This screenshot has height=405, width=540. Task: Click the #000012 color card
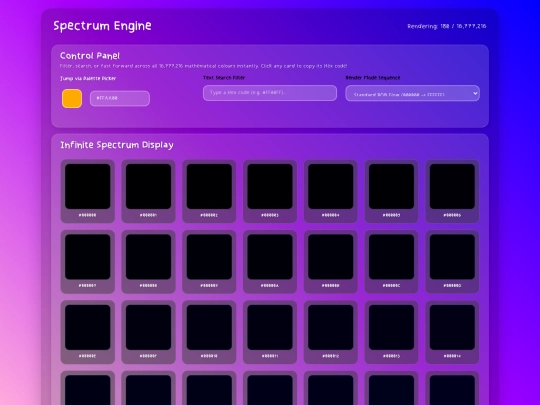[x=331, y=332]
